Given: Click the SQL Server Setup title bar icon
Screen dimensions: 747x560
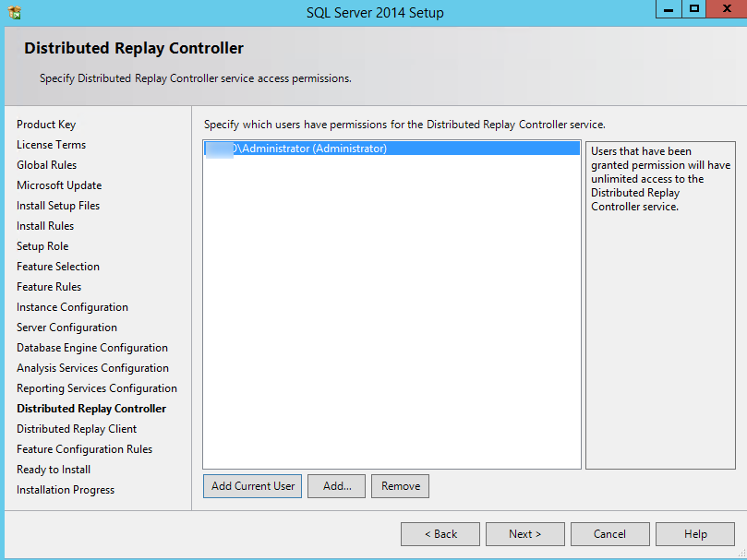Looking at the screenshot, I should 15,12.
